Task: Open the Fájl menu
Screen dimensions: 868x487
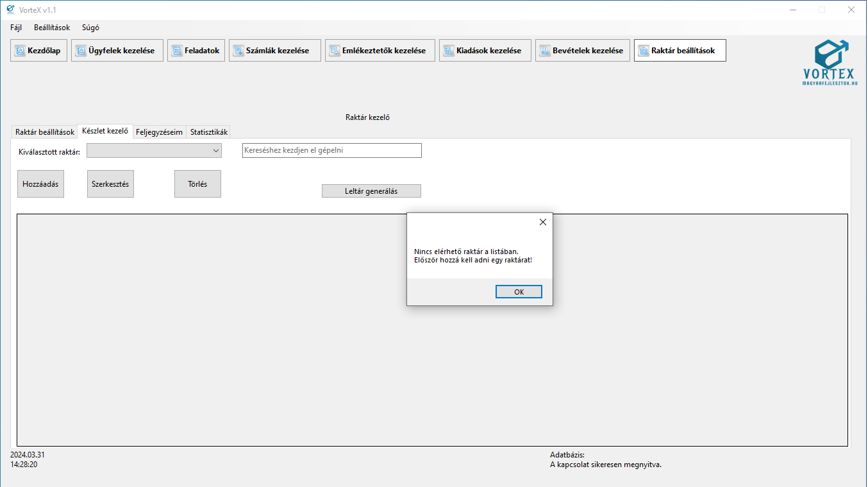Action: (x=16, y=28)
